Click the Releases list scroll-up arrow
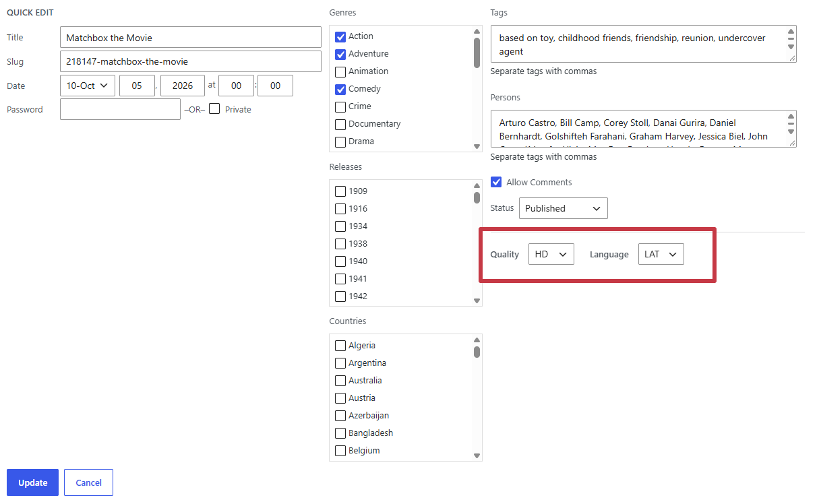819x504 pixels. [477, 185]
